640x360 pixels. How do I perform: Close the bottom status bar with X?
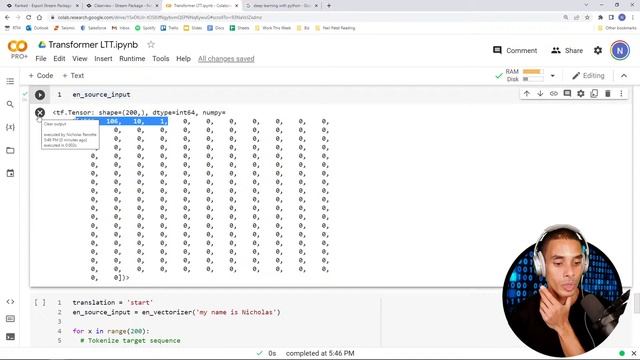pyautogui.click(x=633, y=353)
